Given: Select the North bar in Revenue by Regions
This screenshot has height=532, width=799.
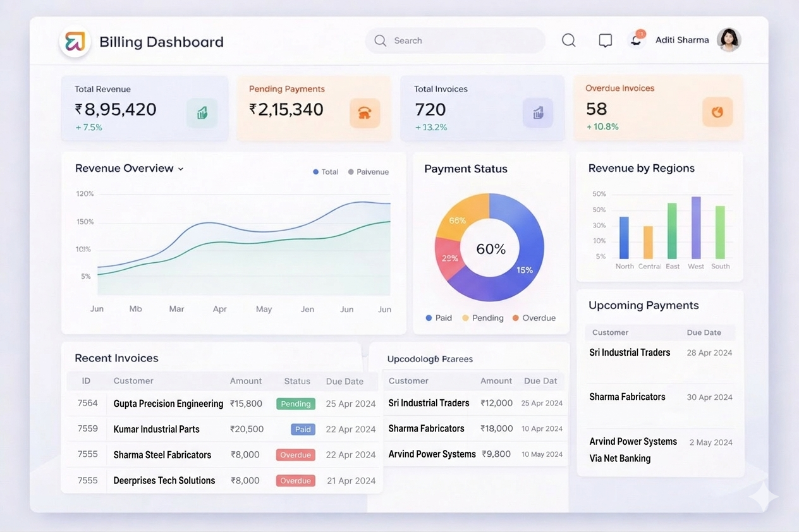Looking at the screenshot, I should [625, 238].
